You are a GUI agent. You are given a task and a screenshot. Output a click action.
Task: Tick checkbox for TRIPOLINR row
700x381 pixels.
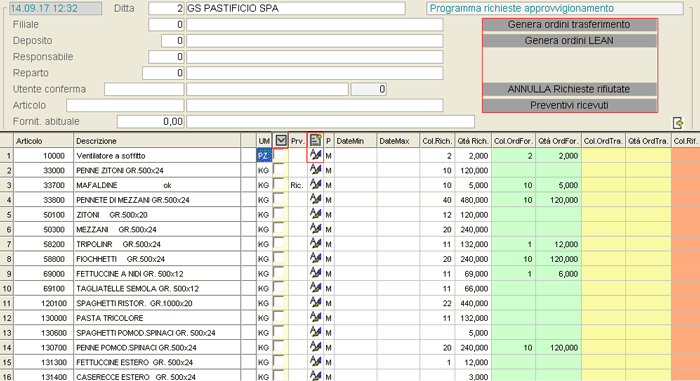[279, 243]
